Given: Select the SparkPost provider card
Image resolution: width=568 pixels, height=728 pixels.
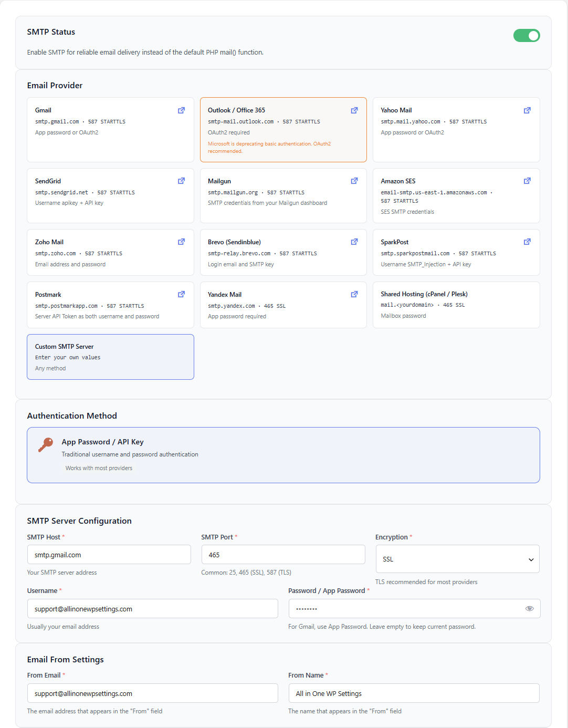Looking at the screenshot, I should [456, 252].
